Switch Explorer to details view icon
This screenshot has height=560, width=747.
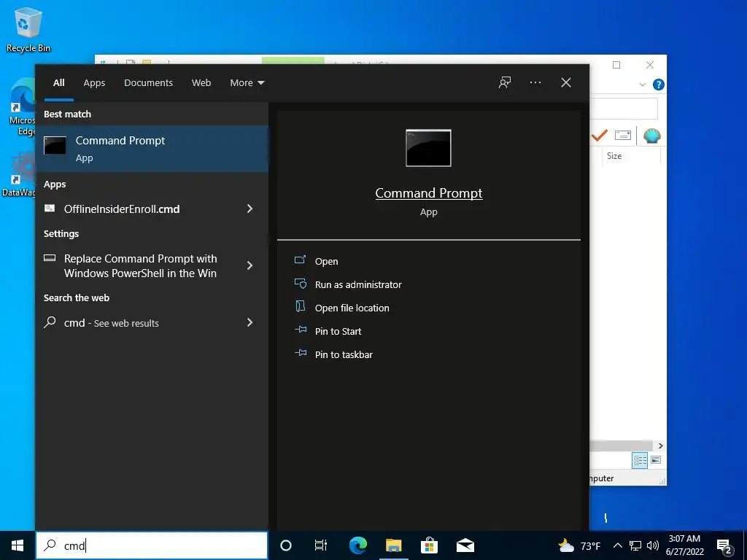point(640,460)
